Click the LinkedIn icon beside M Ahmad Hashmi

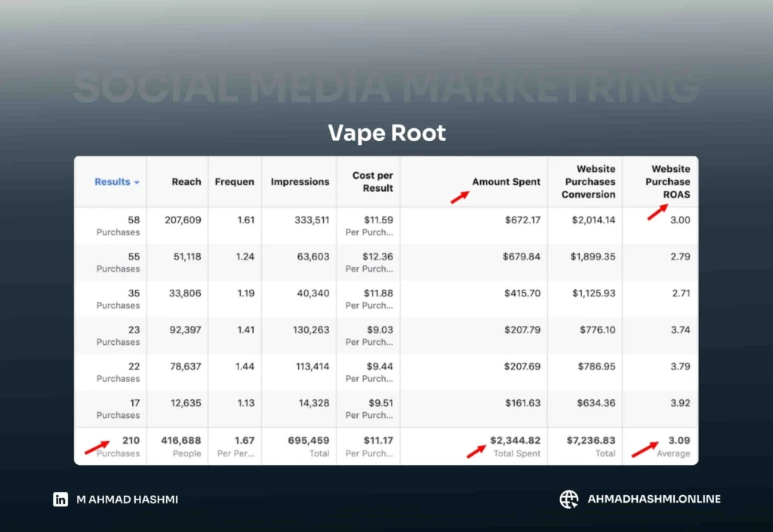60,499
